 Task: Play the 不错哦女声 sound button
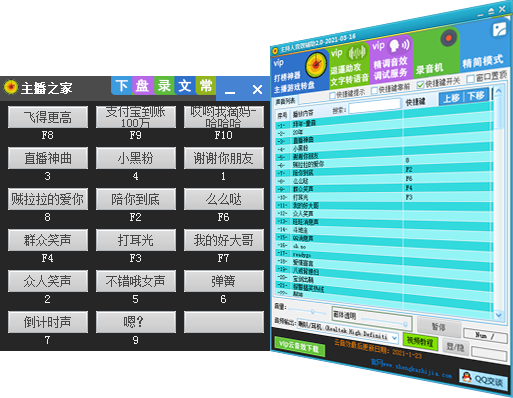[136, 281]
